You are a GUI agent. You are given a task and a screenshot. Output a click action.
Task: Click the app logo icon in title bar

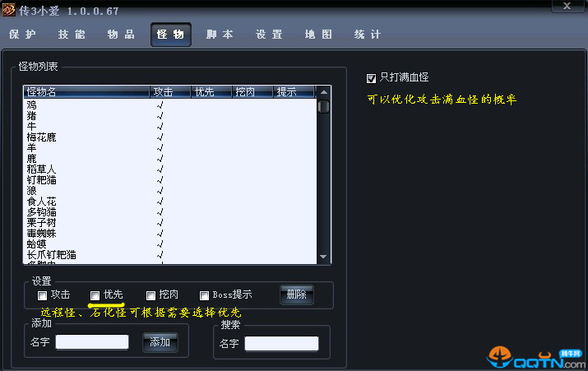point(9,7)
